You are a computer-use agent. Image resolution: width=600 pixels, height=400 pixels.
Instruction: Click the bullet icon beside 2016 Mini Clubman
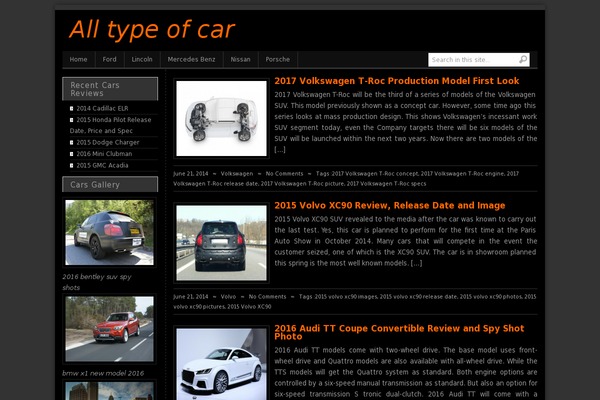(x=72, y=154)
